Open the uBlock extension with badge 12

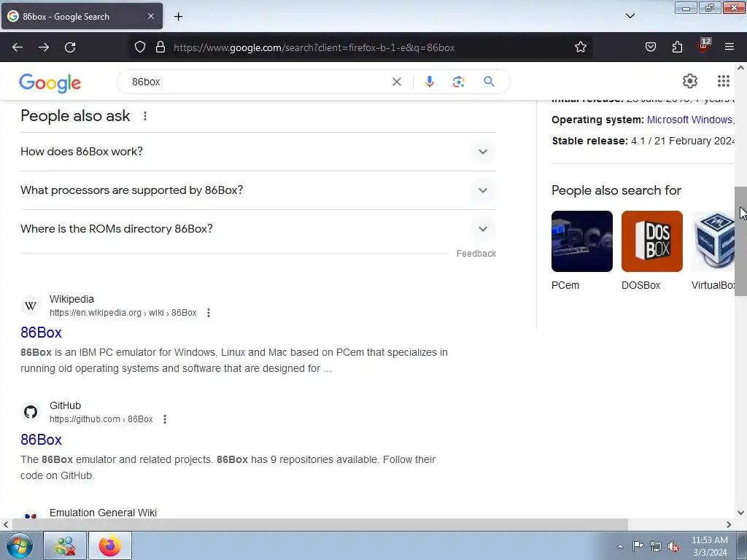click(x=704, y=46)
